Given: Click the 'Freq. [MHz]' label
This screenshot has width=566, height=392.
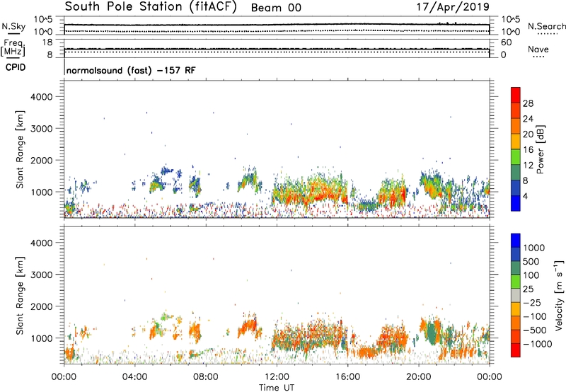Looking at the screenshot, I should pyautogui.click(x=13, y=47).
